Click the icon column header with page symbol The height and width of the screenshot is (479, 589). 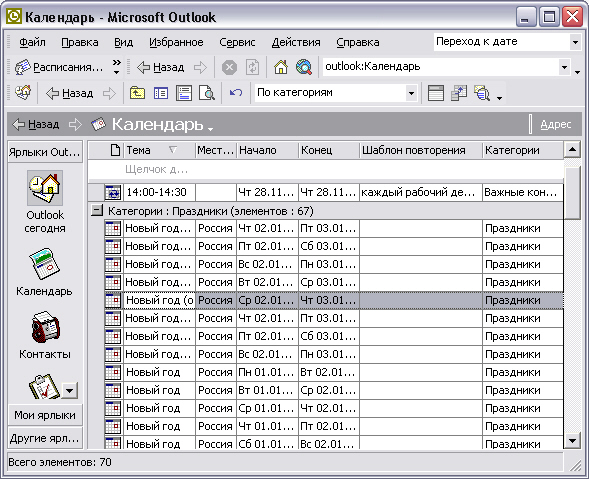pyautogui.click(x=115, y=150)
